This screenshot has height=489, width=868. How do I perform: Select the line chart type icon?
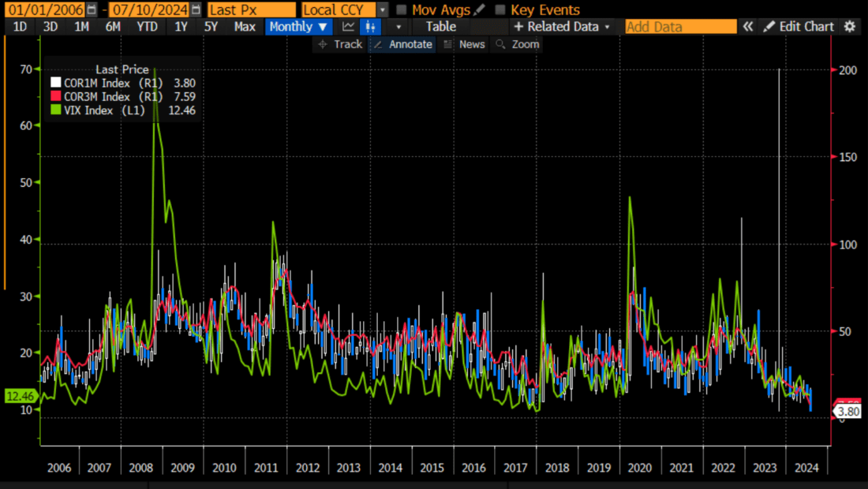coord(349,26)
